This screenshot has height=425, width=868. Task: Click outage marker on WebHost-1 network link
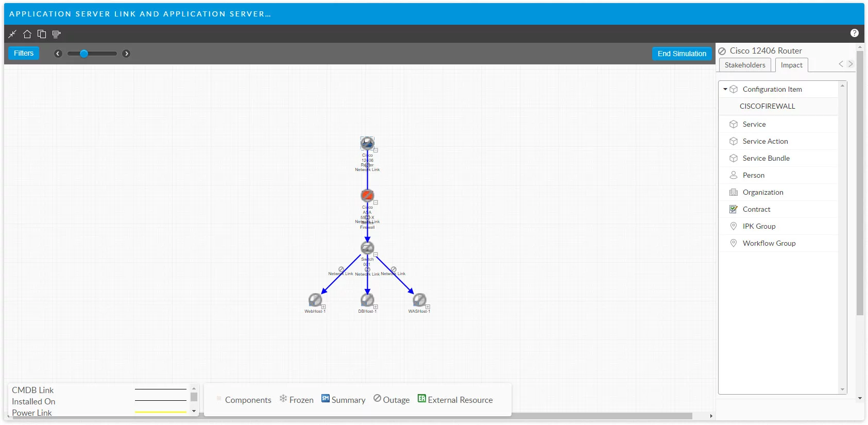point(342,269)
